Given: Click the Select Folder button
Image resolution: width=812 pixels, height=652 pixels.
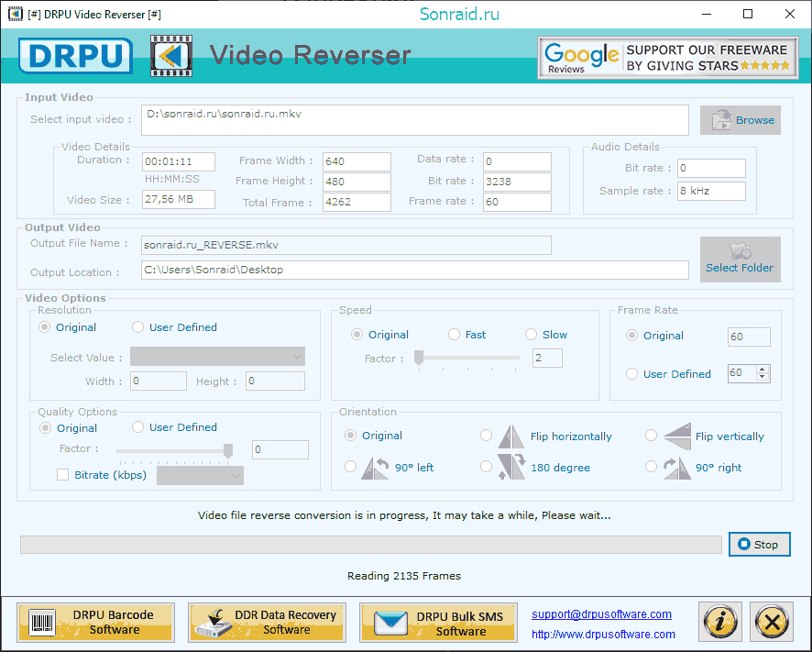Looking at the screenshot, I should pos(740,260).
